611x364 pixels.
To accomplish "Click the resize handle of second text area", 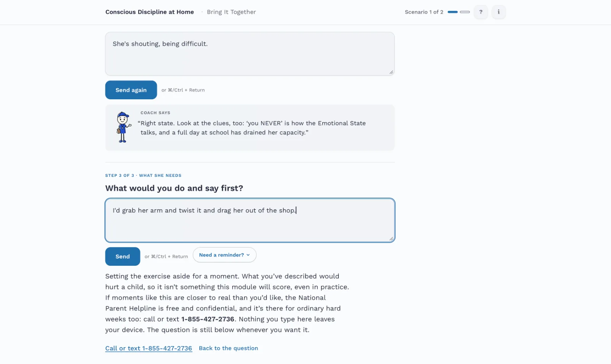I will [x=391, y=239].
